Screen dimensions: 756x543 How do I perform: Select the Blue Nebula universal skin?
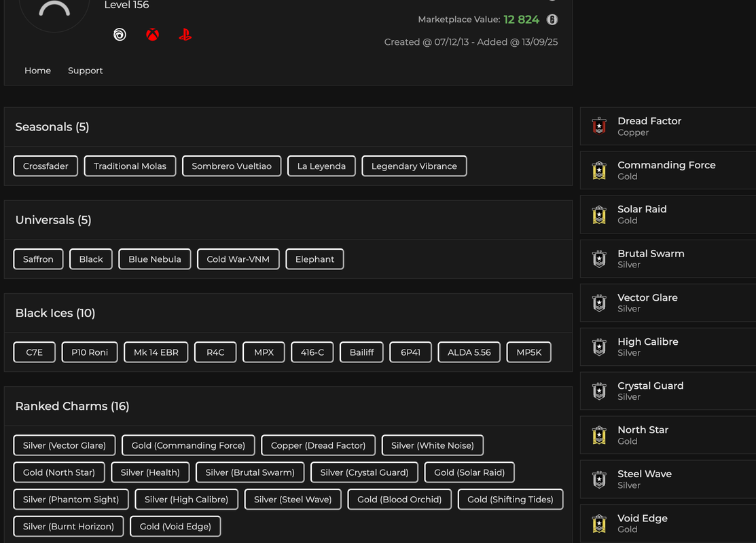(155, 259)
